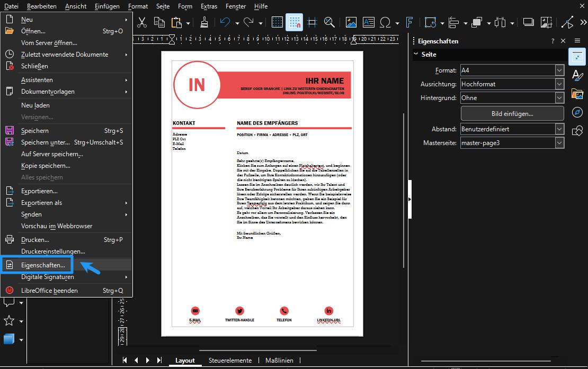Select the Callout shapes tool
Image resolution: width=588 pixels, height=369 pixels.
click(x=9, y=302)
